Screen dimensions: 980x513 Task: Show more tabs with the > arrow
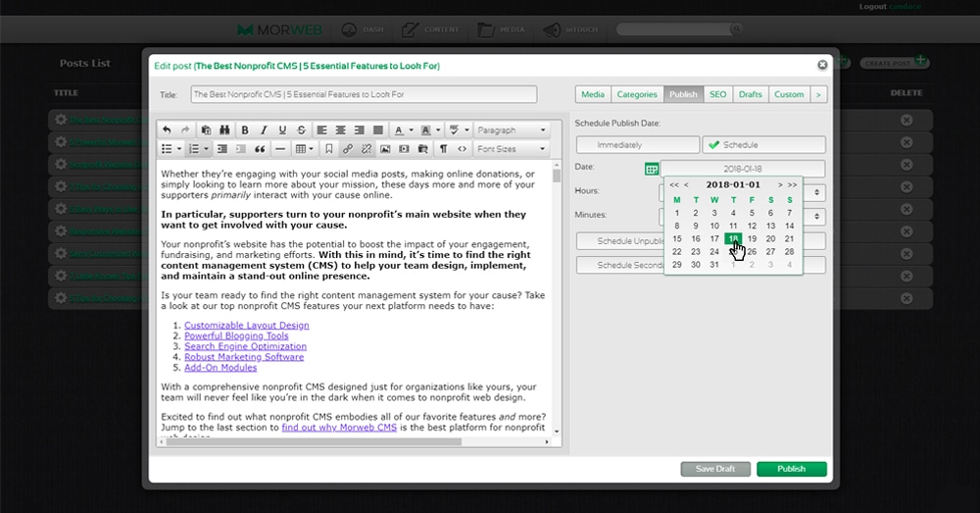point(818,94)
